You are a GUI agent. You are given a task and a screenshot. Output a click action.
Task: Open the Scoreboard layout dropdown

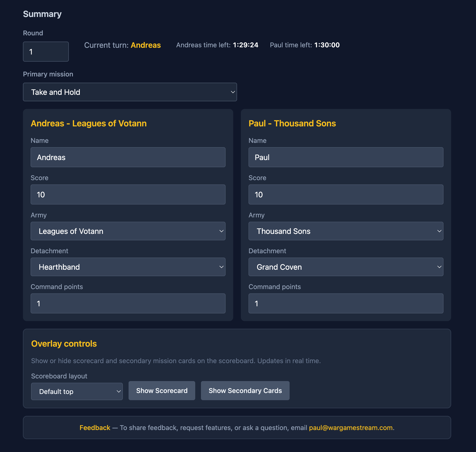77,391
